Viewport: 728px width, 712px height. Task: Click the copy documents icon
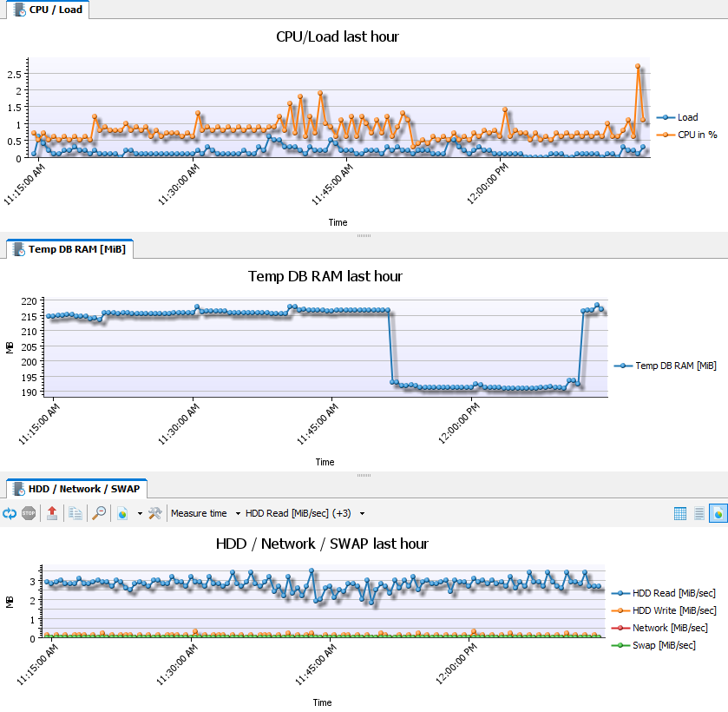[x=75, y=513]
